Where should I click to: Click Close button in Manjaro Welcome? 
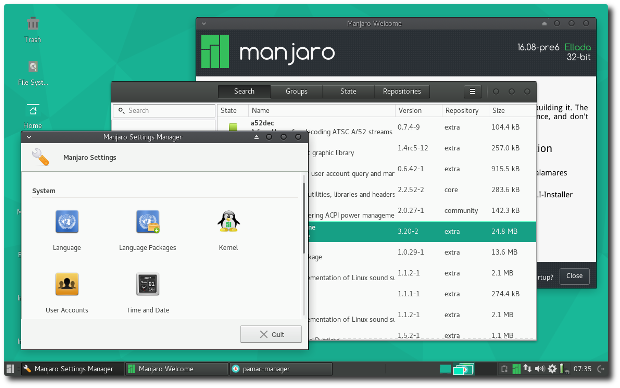pos(574,276)
